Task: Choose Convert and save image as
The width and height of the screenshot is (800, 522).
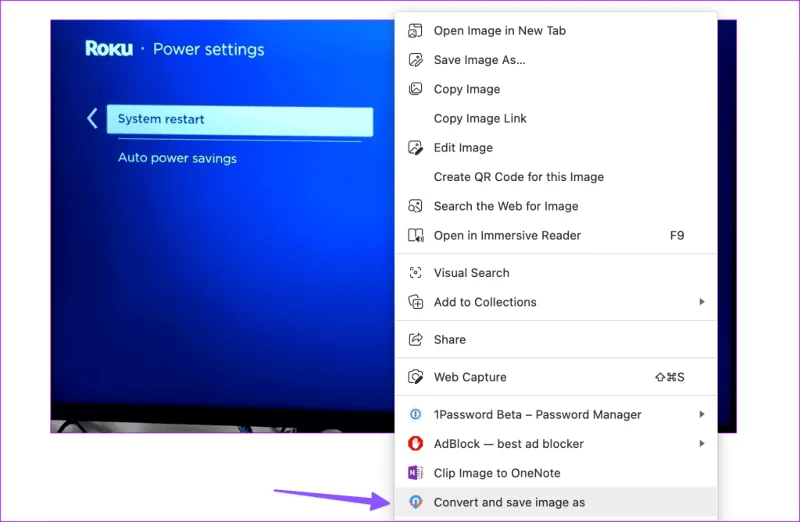Action: pyautogui.click(x=556, y=502)
